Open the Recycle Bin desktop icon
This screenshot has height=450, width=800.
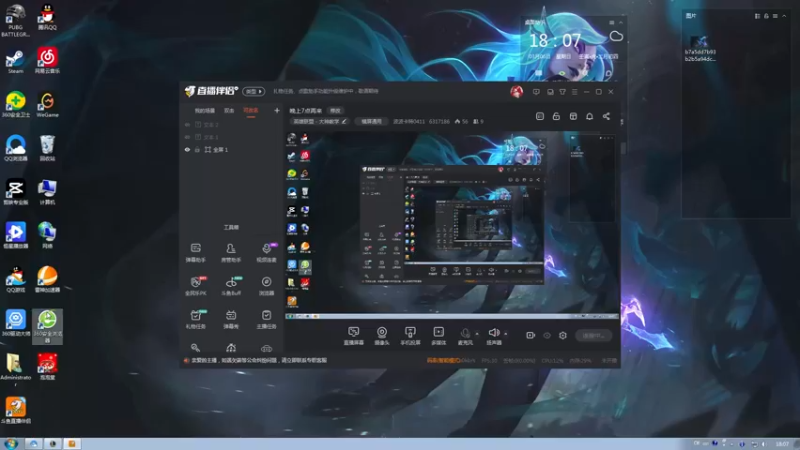pyautogui.click(x=47, y=148)
